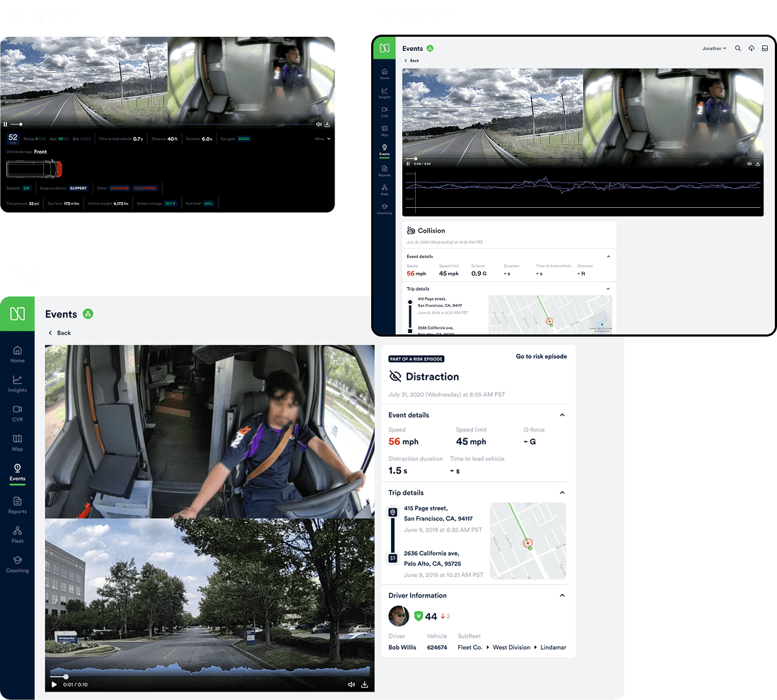Open Reports in Distraction window sidebar
777x700 pixels.
pyautogui.click(x=18, y=505)
